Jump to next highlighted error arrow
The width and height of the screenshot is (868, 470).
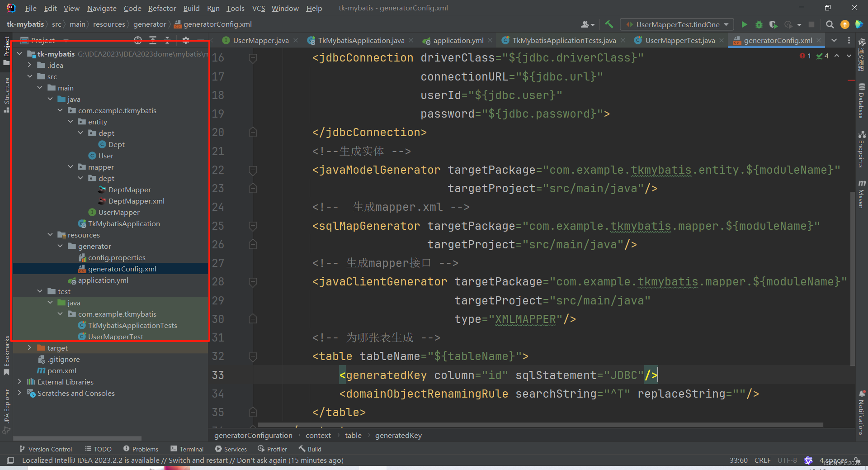[x=849, y=56]
